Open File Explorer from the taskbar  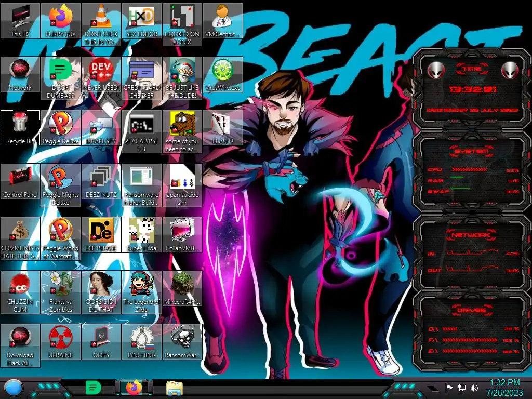(175, 388)
